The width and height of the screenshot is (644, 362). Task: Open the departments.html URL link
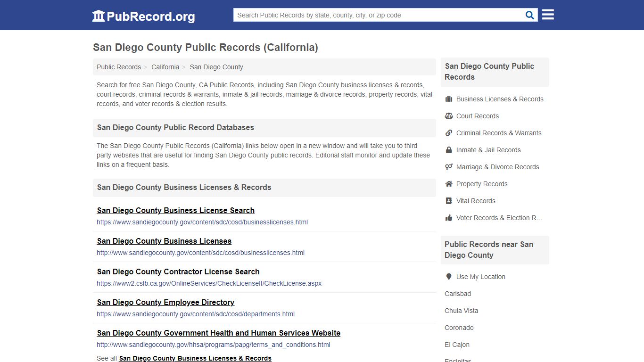196,314
